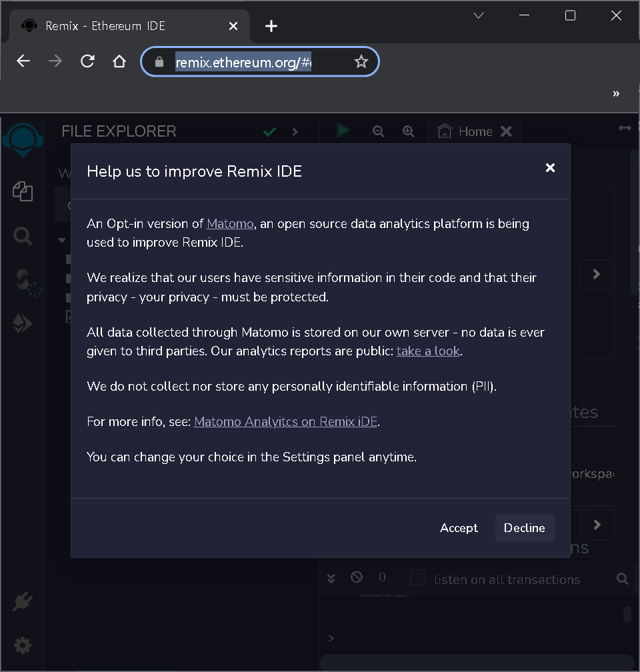Toggle listen on all transactions checkbox
This screenshot has height=672, width=640.
coord(417,577)
